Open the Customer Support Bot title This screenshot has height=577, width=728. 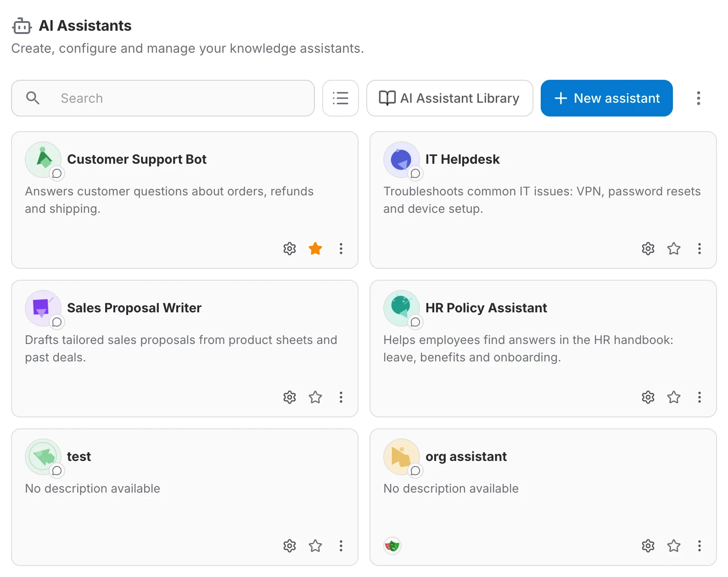[x=137, y=159]
